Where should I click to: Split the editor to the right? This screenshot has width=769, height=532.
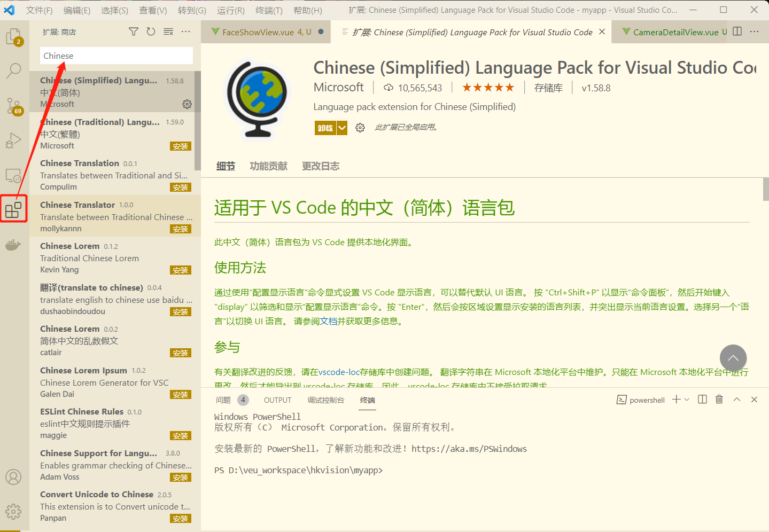click(737, 32)
